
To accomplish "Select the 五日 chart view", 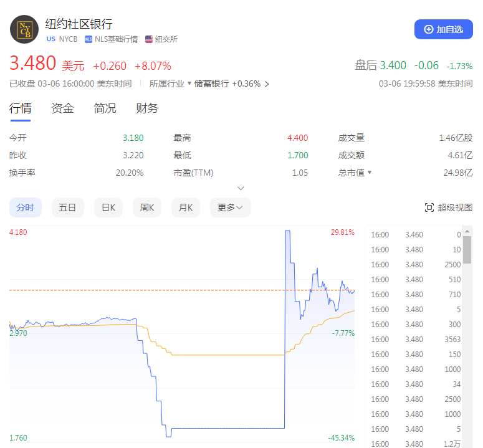I will click(67, 207).
